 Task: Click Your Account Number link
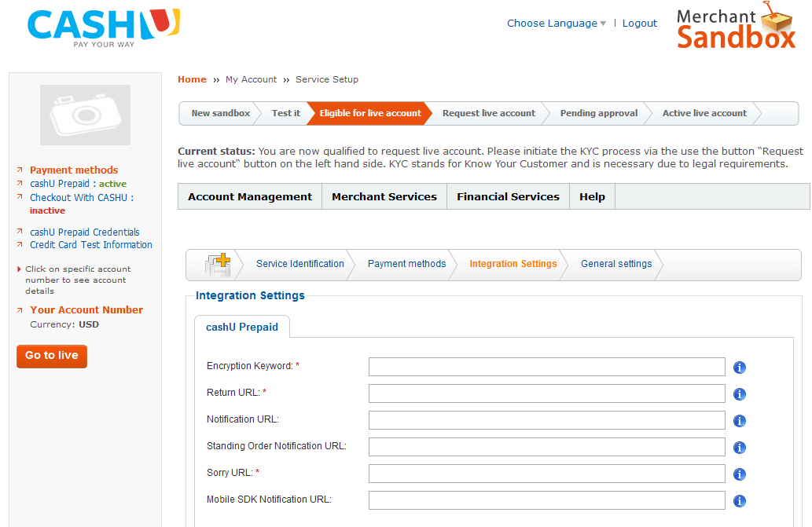pos(86,309)
